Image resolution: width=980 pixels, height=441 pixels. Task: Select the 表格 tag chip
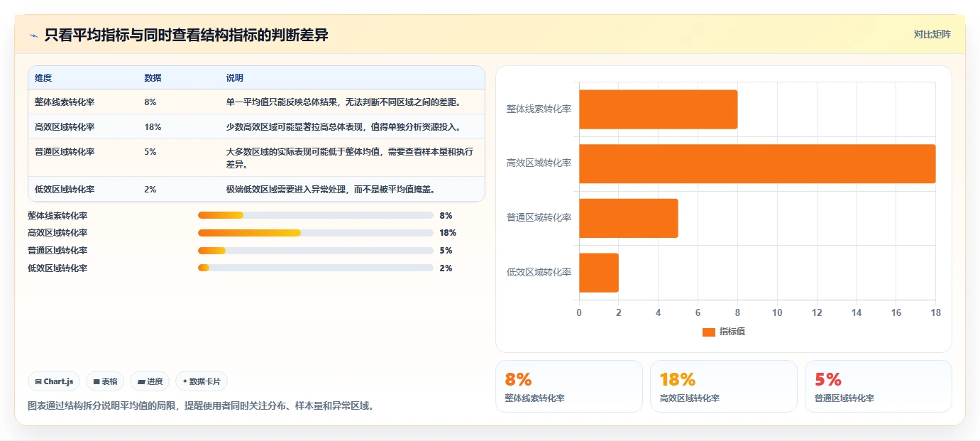(x=105, y=381)
